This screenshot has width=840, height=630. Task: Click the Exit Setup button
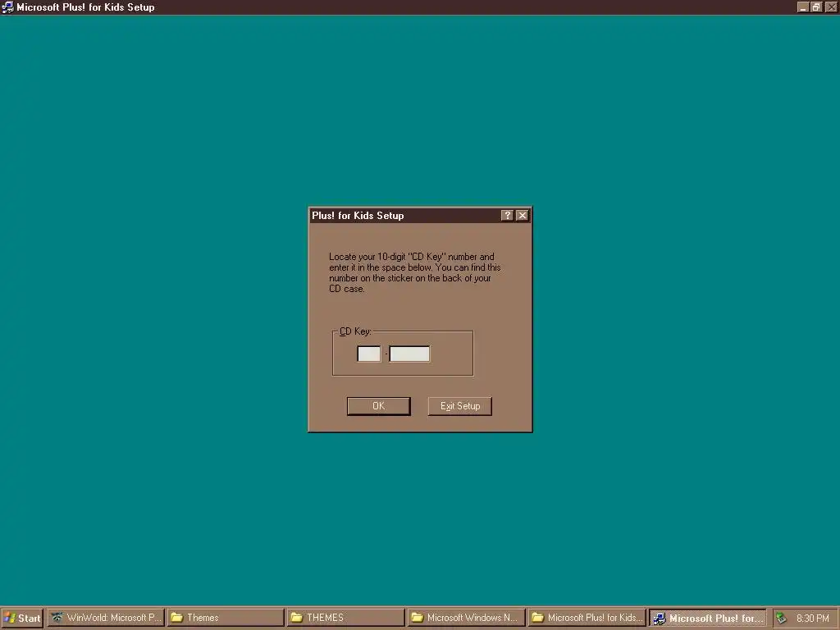click(460, 406)
